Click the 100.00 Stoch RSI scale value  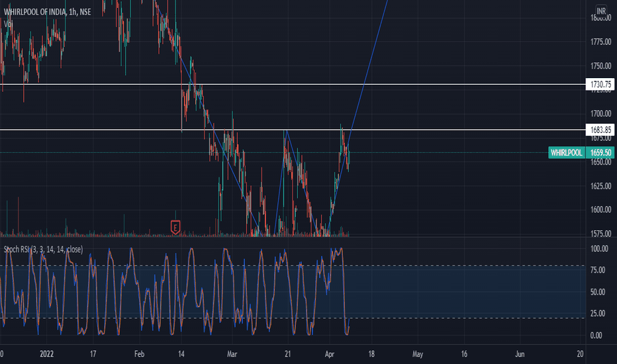599,249
